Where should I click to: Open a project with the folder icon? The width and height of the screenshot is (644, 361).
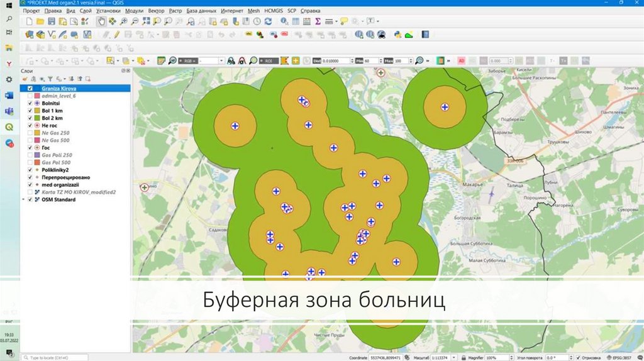pos(40,21)
